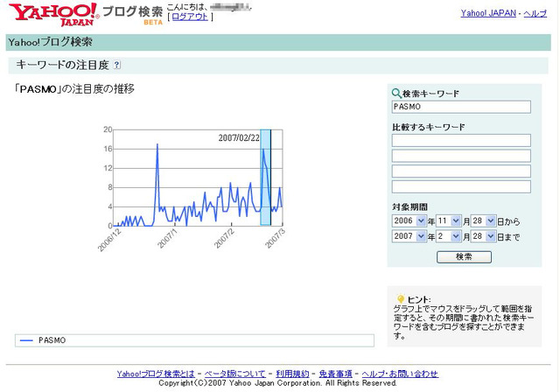Screen dimensions: 560x392
Task: Open the 利用規約 footer link
Action: (x=292, y=374)
